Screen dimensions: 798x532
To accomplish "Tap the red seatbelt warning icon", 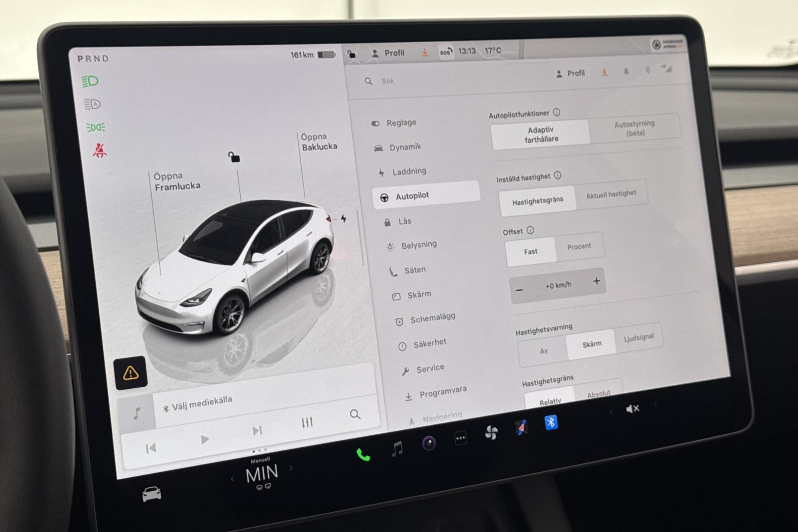I will [x=100, y=151].
